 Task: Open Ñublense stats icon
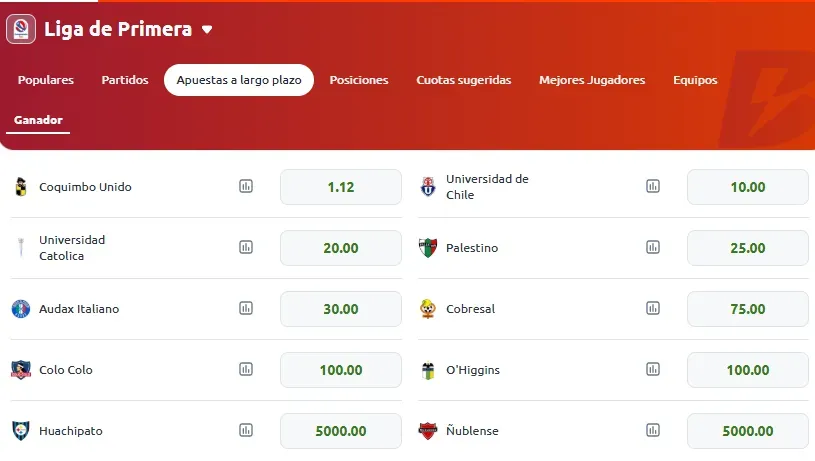[x=653, y=430]
